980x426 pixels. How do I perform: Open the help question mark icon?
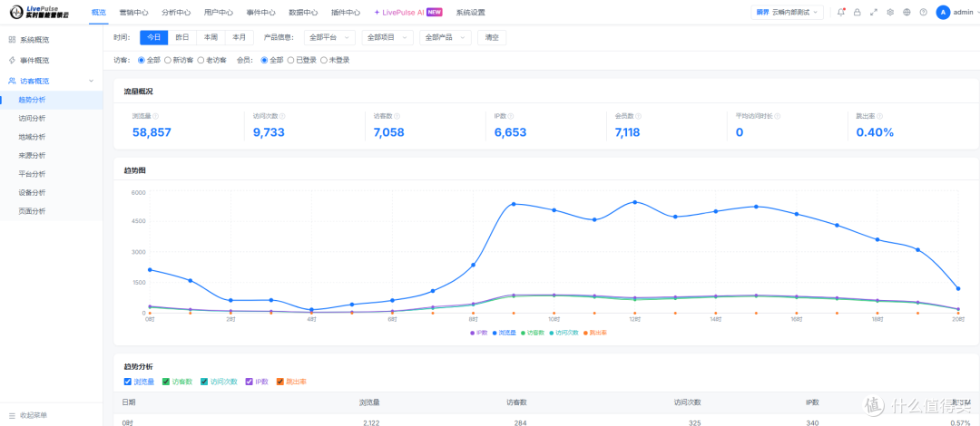[923, 12]
